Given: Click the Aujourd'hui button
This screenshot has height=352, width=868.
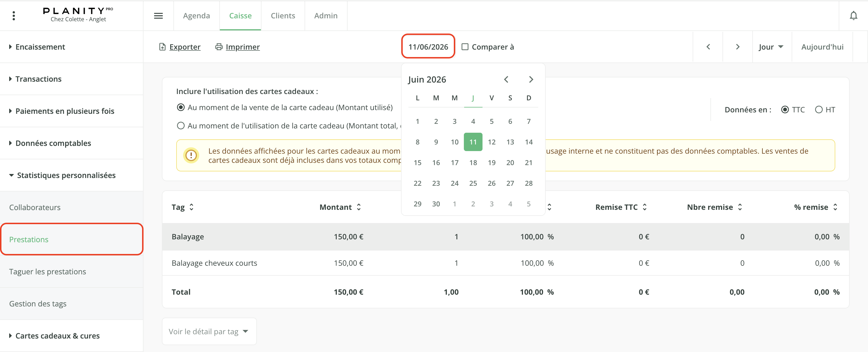Looking at the screenshot, I should click(822, 47).
